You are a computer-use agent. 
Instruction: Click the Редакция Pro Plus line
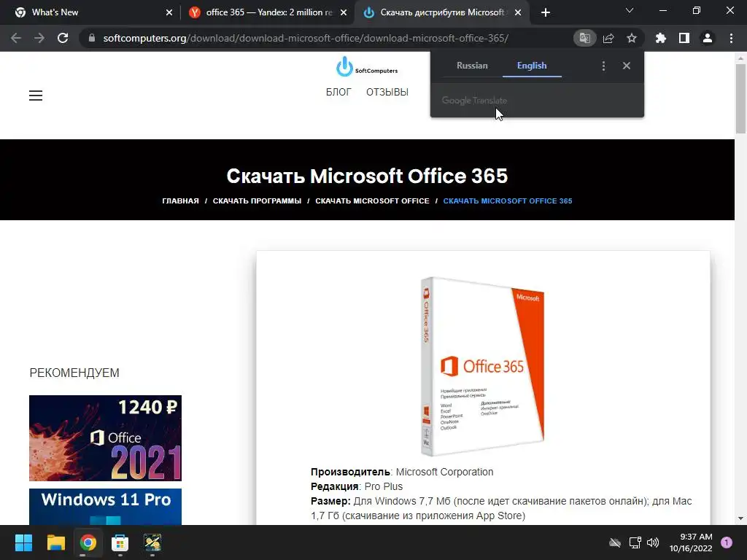(x=357, y=486)
